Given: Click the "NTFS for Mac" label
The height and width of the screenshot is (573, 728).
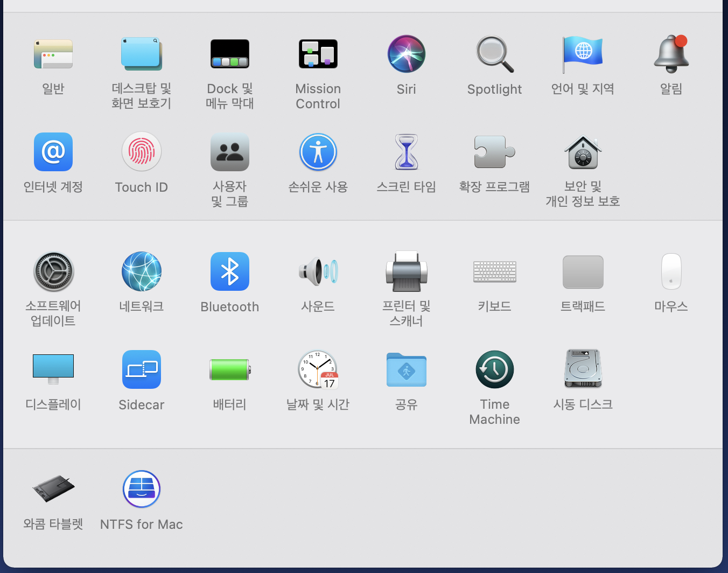Looking at the screenshot, I should [x=142, y=525].
